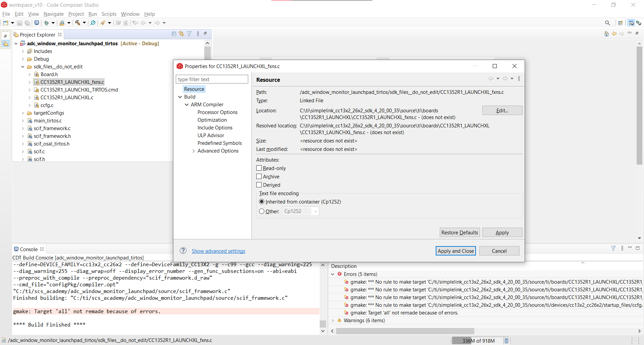Check the Derived attribute checkbox
The height and width of the screenshot is (345, 644).
pos(259,185)
